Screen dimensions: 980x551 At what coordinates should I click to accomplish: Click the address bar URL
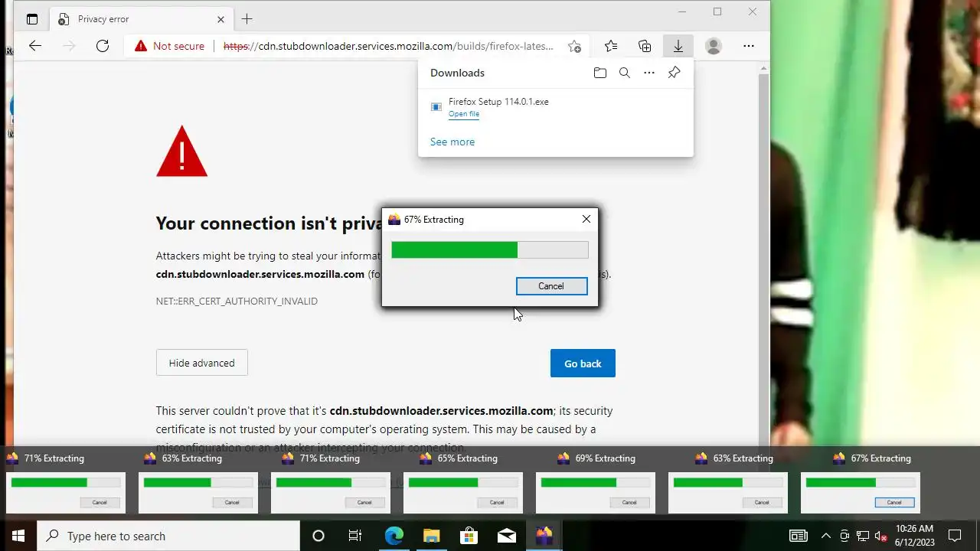pos(388,46)
